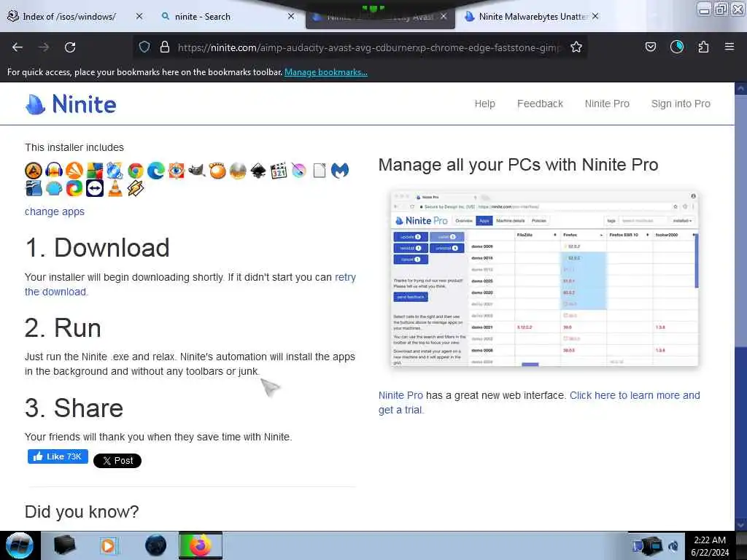Click the VLC traffic cone icon
The height and width of the screenshot is (560, 747).
tap(115, 189)
